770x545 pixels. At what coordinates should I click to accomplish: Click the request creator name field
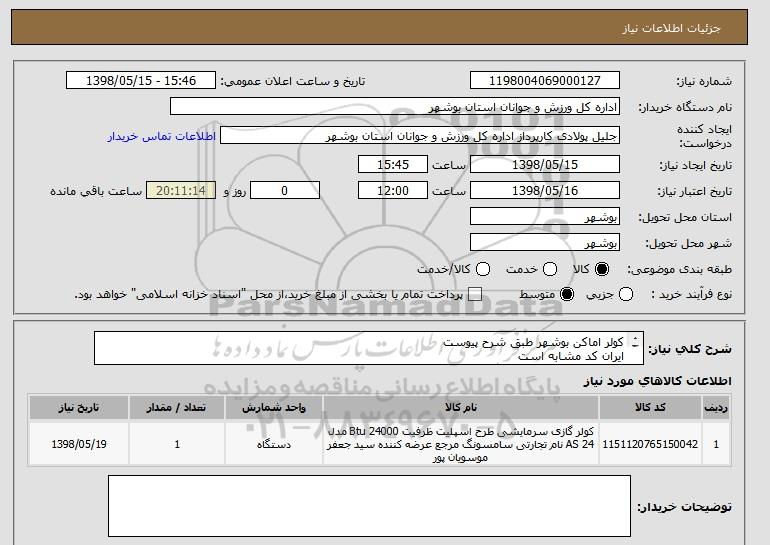point(420,136)
